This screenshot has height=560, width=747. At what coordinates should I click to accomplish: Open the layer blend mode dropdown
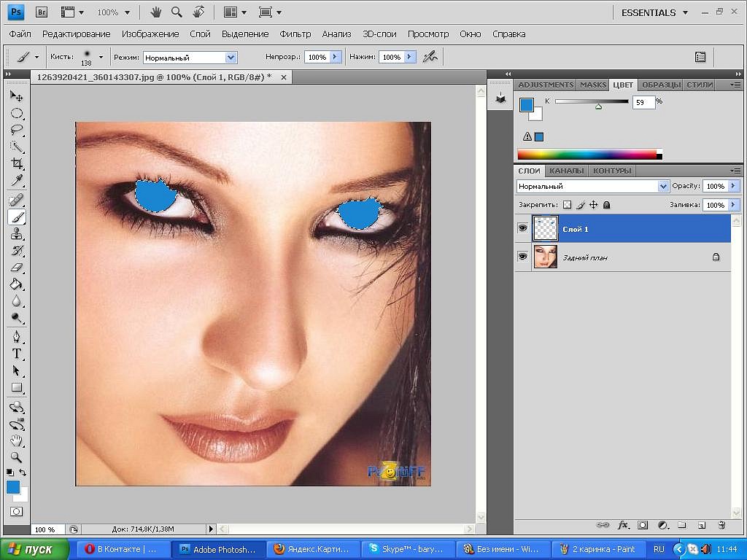point(592,186)
